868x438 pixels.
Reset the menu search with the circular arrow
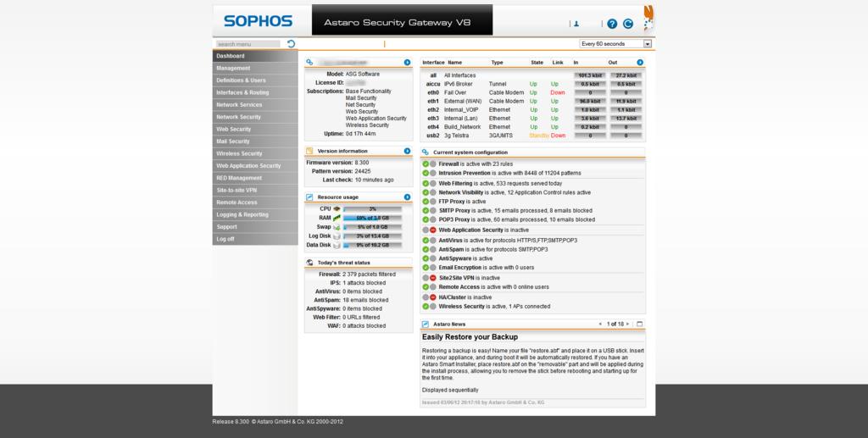(292, 44)
